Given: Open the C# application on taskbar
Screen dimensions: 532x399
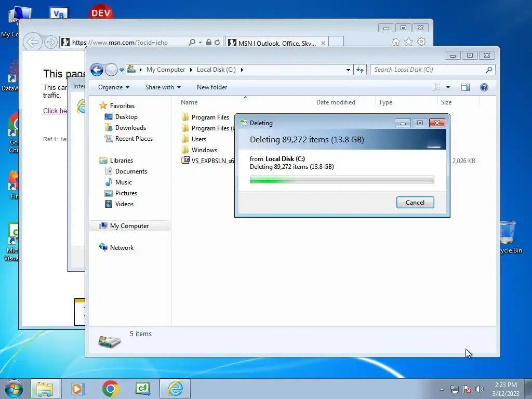Looking at the screenshot, I should click(x=143, y=389).
